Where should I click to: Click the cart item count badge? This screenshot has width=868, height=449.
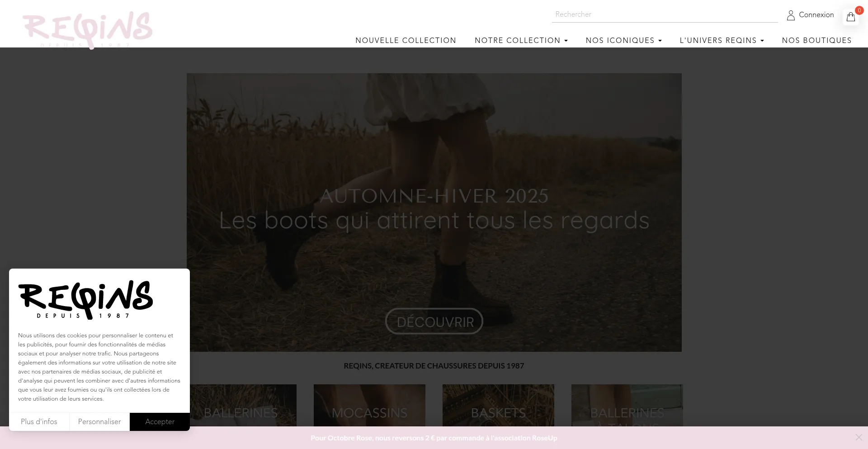[x=859, y=10]
